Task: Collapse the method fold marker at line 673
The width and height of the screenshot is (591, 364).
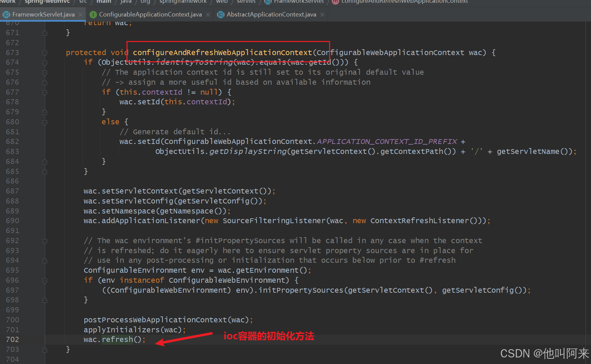Action: 45,53
